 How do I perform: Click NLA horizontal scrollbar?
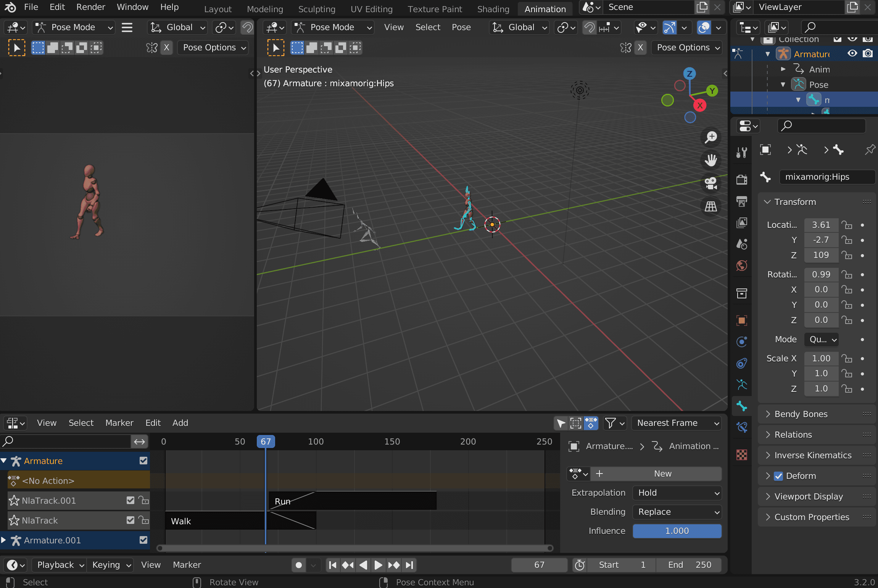355,548
